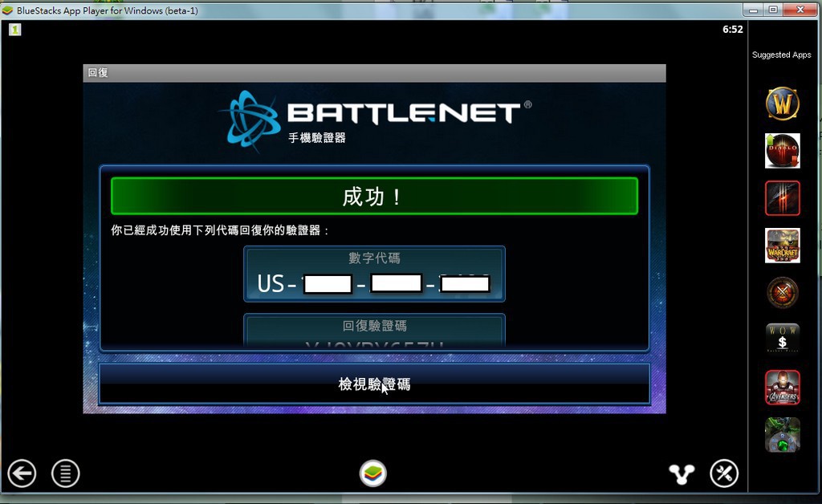Open the crossed-swords round suggested app
822x504 pixels.
click(x=782, y=292)
